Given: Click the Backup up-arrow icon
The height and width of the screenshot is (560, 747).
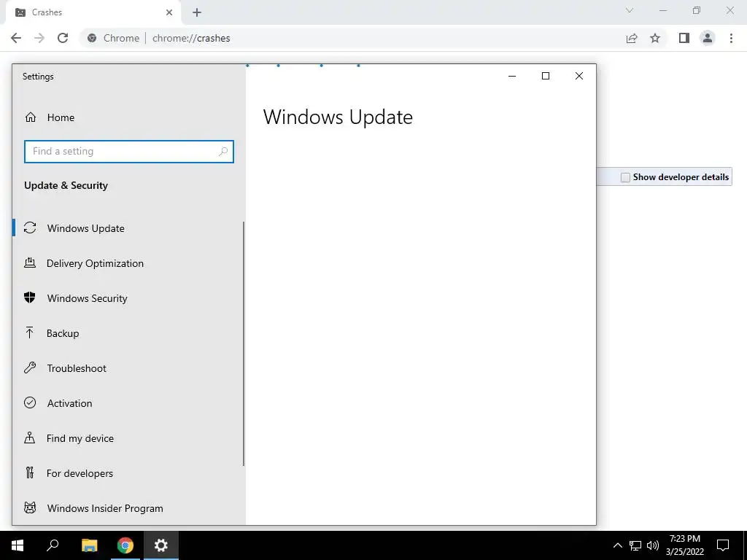Looking at the screenshot, I should point(29,332).
